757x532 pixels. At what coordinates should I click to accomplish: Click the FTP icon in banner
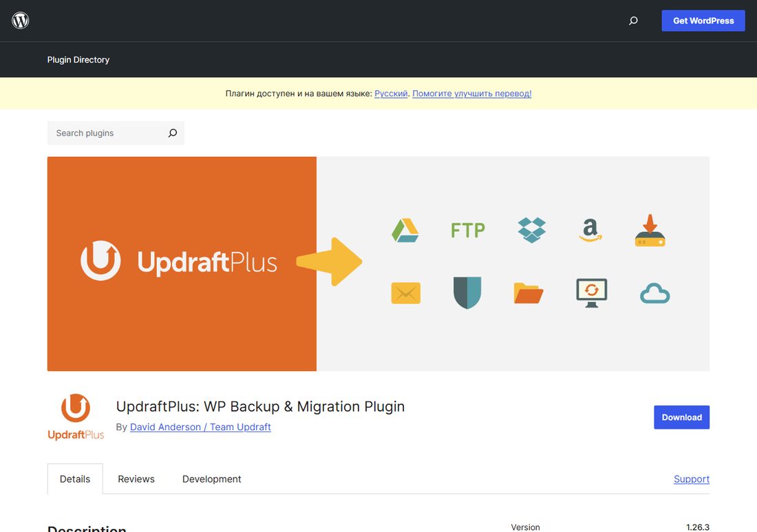pyautogui.click(x=467, y=231)
